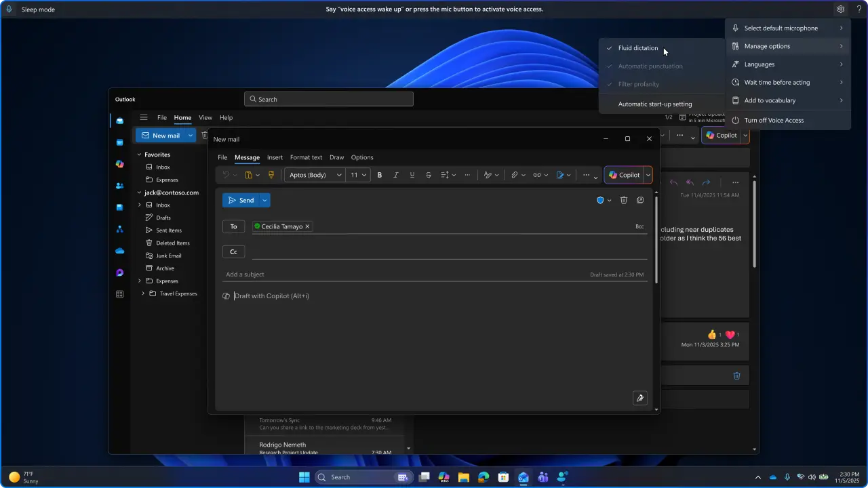Switch to the Format text tab
Viewport: 868px width, 488px height.
(306, 157)
